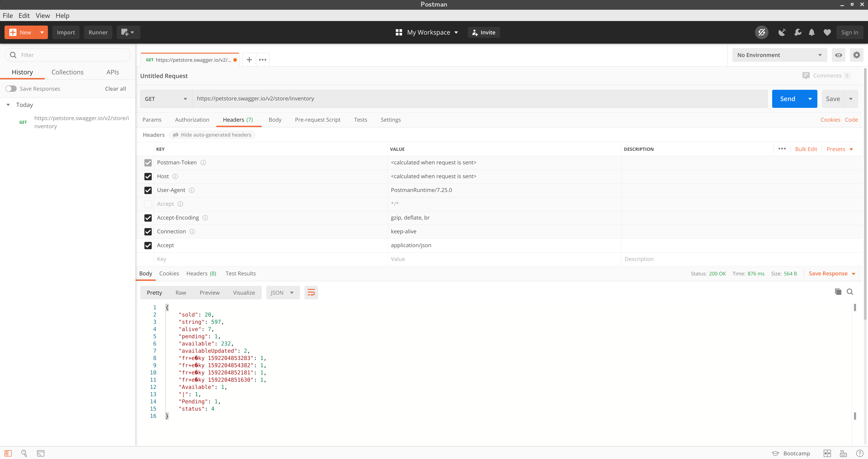The image size is (868, 459).
Task: Toggle the Save Responses switch
Action: 11,89
